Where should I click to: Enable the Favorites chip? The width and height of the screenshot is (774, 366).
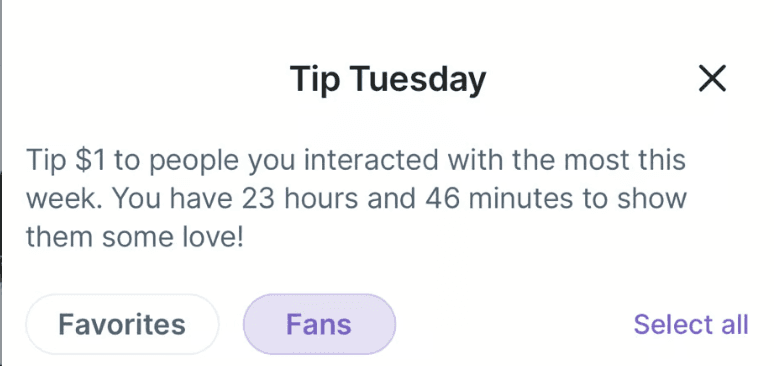pyautogui.click(x=122, y=325)
